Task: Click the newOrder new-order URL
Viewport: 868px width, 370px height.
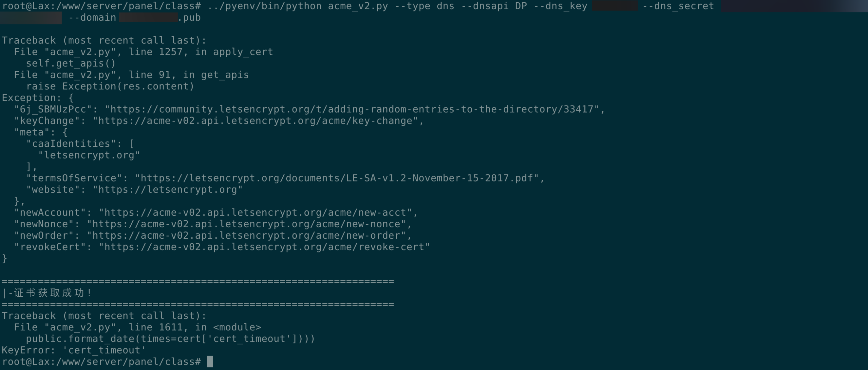Action: point(246,235)
